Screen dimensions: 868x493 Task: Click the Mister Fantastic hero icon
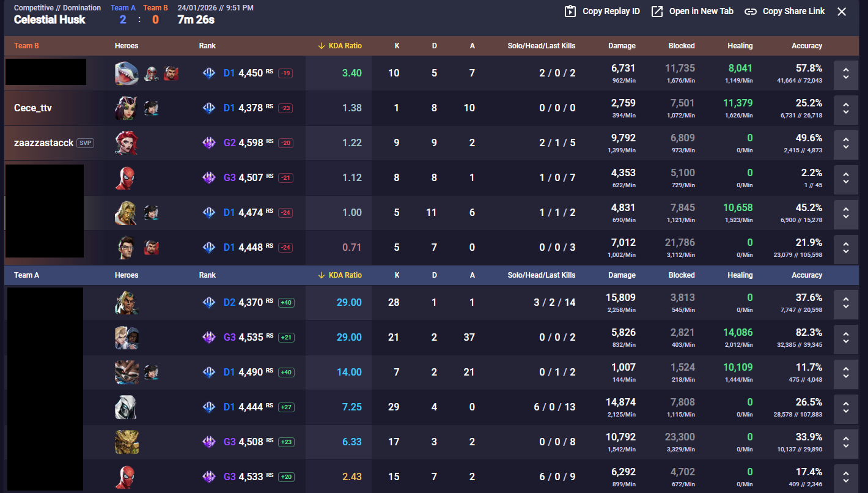coord(127,248)
